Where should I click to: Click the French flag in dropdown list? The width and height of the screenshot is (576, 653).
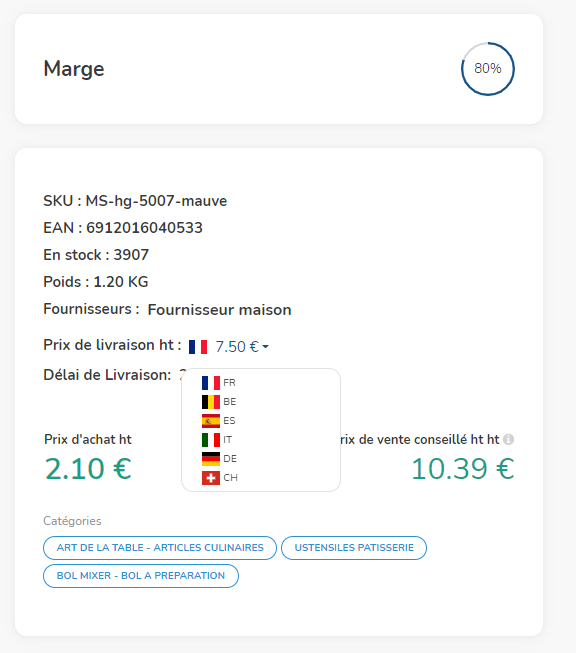211,383
